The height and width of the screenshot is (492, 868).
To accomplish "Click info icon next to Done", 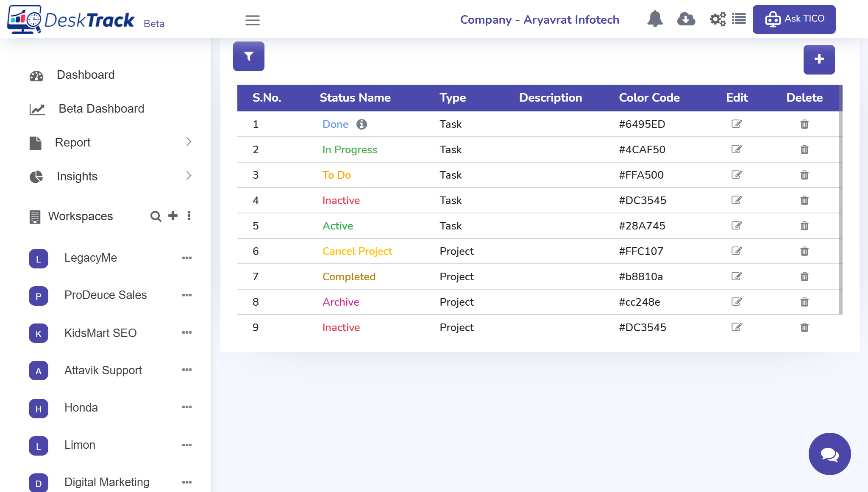I will tap(362, 124).
